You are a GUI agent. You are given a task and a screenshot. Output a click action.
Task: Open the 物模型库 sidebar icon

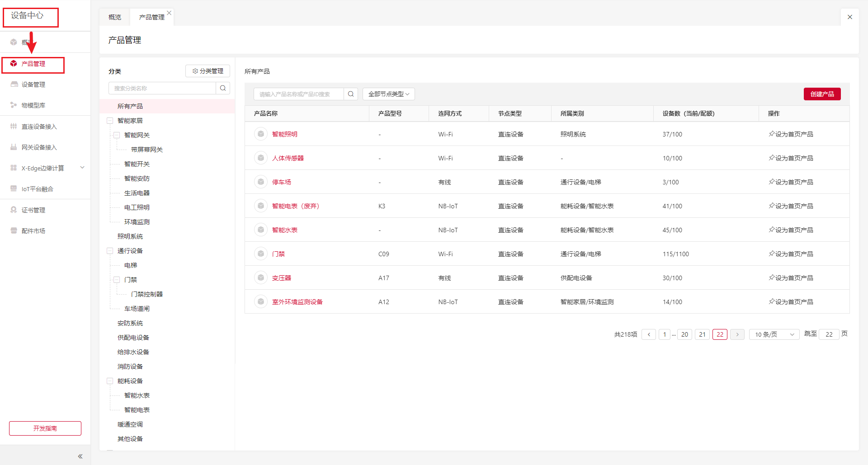pos(14,105)
